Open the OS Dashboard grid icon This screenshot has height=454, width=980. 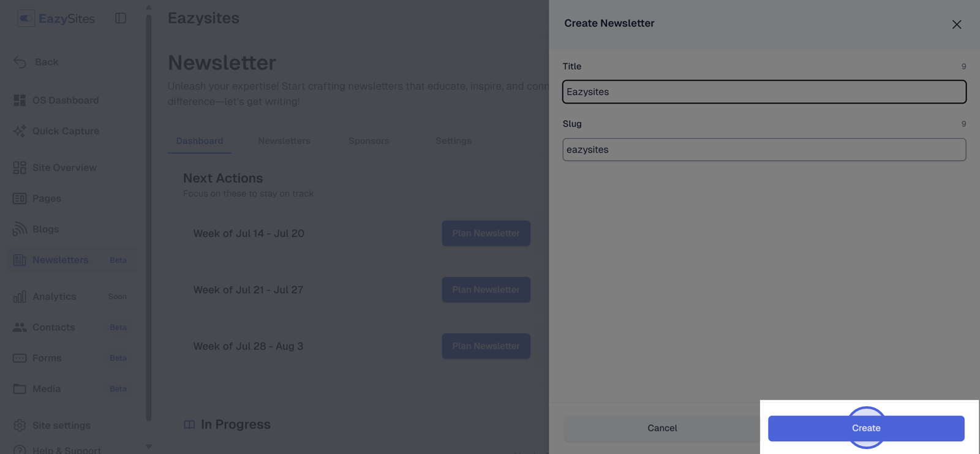coord(20,100)
